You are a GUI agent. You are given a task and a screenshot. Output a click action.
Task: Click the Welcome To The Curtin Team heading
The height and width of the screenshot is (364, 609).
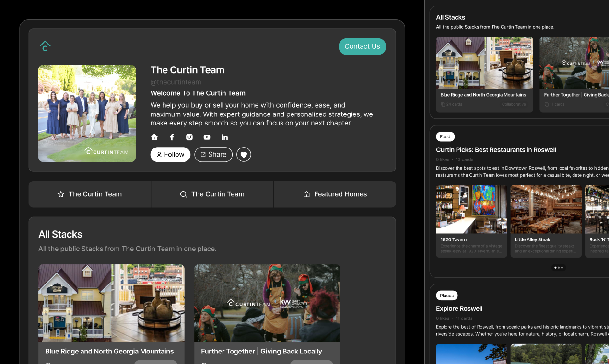[x=198, y=93]
